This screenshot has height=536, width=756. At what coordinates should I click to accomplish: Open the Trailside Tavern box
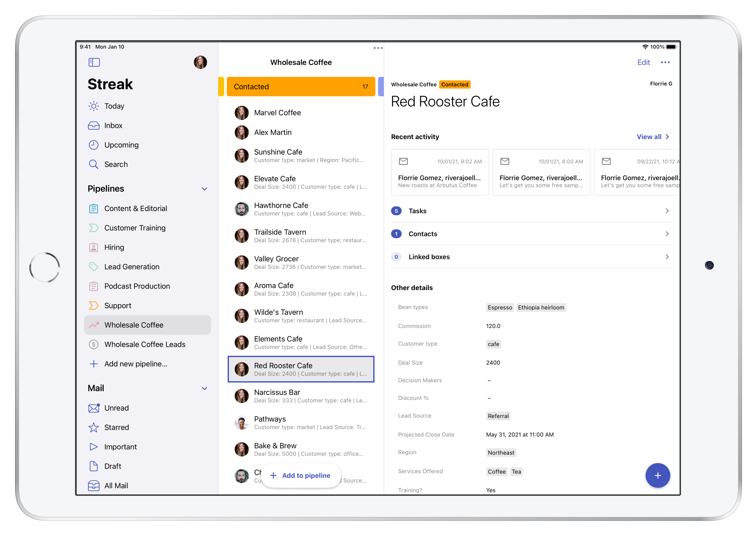[x=301, y=236]
